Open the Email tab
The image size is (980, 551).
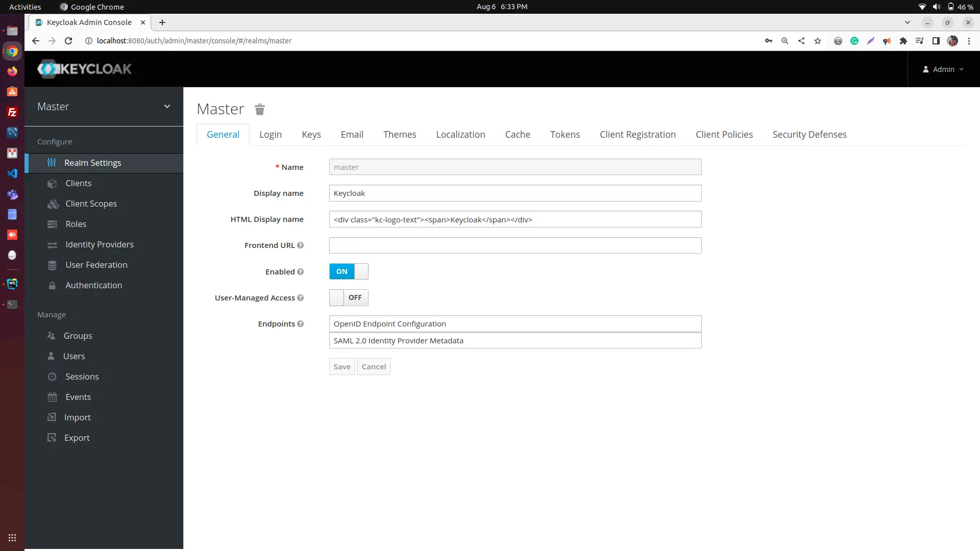pos(352,135)
